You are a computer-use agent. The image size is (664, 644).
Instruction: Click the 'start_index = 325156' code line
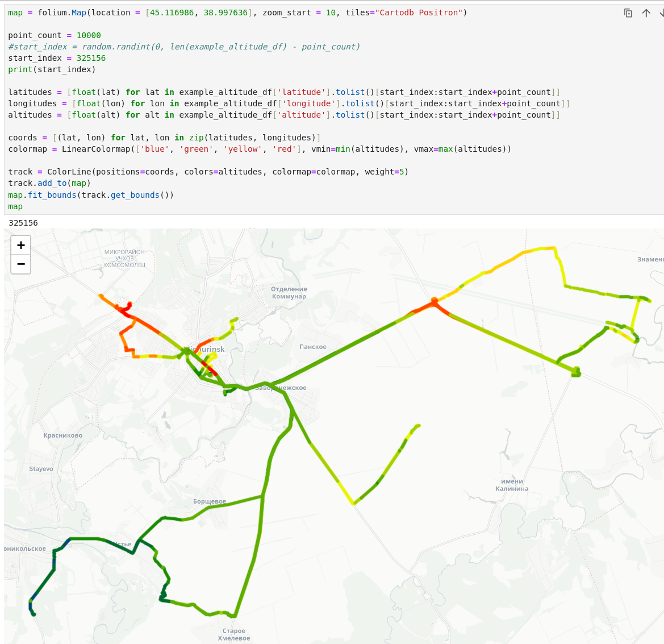coord(57,58)
